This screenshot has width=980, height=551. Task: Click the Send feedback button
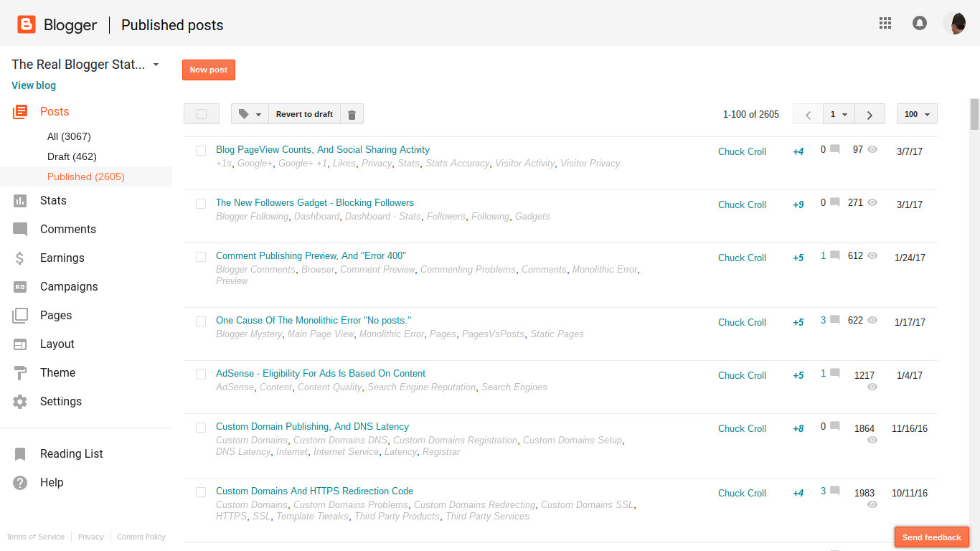[x=932, y=537]
